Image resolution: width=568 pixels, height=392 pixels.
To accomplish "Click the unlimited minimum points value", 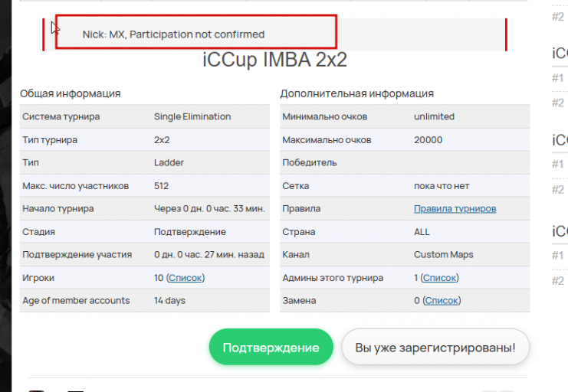I will coord(434,116).
